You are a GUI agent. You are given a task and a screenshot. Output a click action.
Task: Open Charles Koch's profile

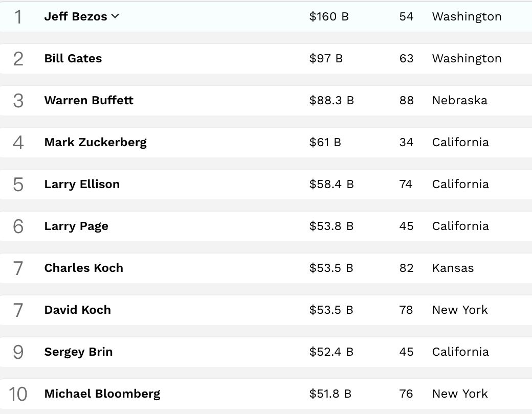coord(83,268)
